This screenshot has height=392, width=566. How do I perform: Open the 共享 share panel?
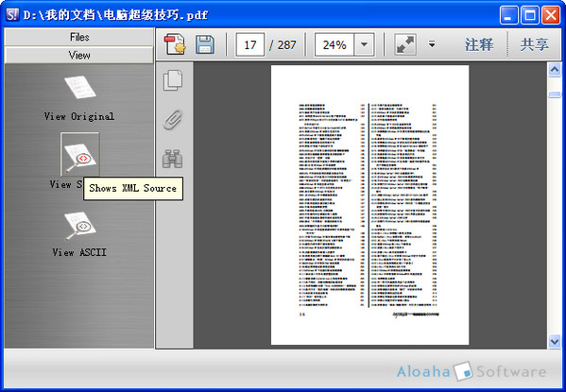534,44
